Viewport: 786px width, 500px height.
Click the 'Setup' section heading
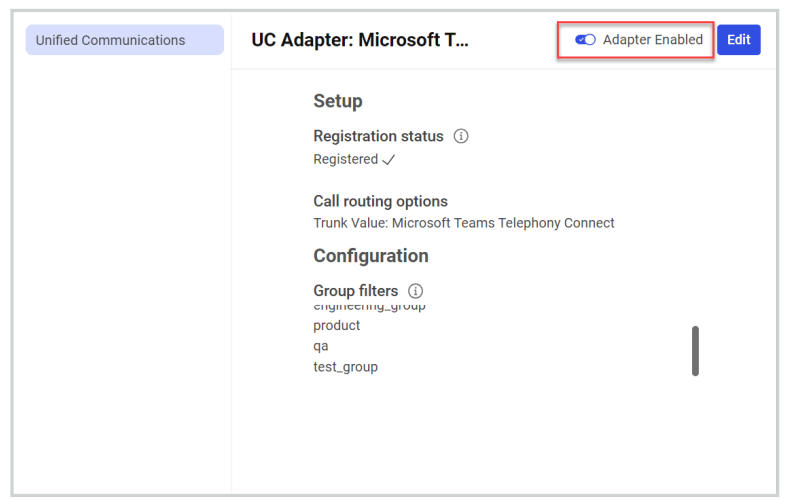point(338,101)
